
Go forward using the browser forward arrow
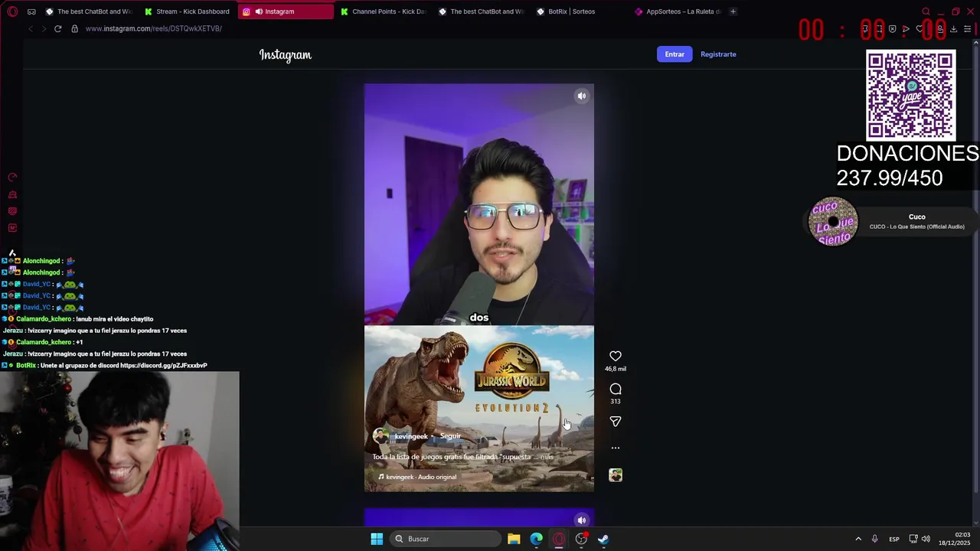(x=44, y=28)
